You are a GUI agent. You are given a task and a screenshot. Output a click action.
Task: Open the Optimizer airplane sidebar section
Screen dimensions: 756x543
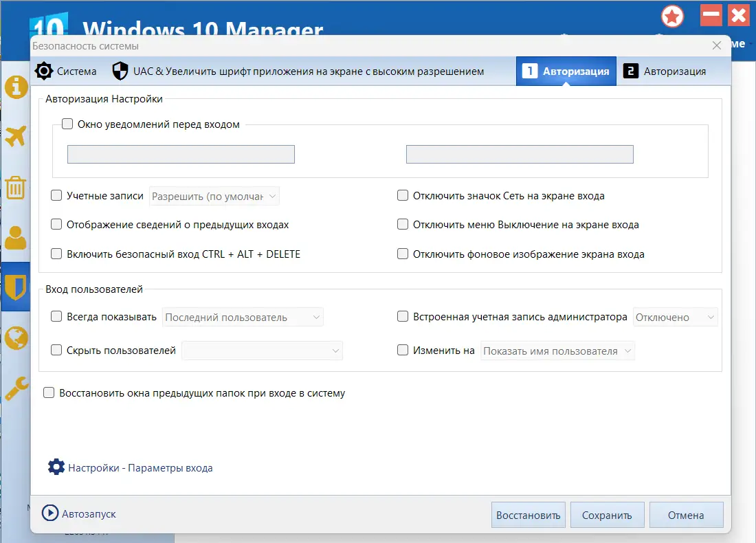pos(16,137)
